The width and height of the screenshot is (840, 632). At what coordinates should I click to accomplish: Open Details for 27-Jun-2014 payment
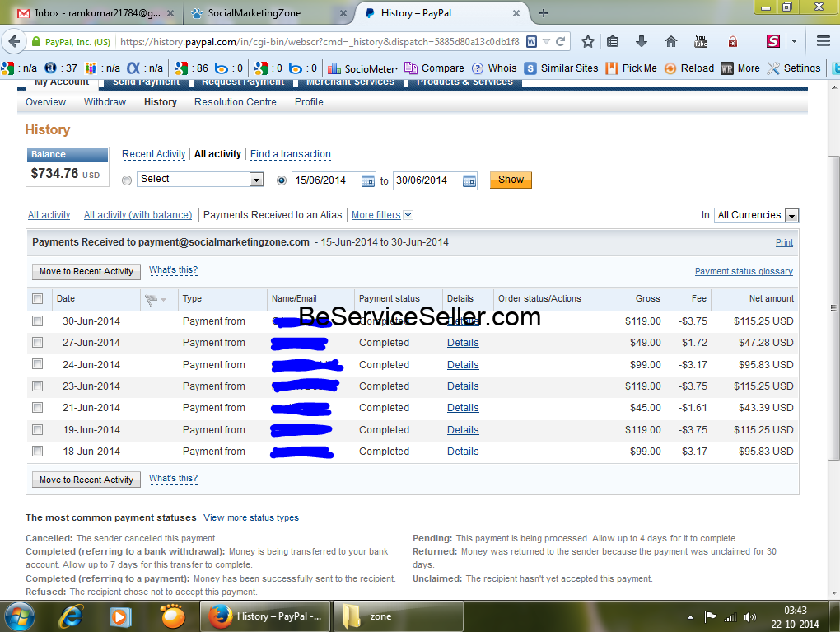(463, 343)
